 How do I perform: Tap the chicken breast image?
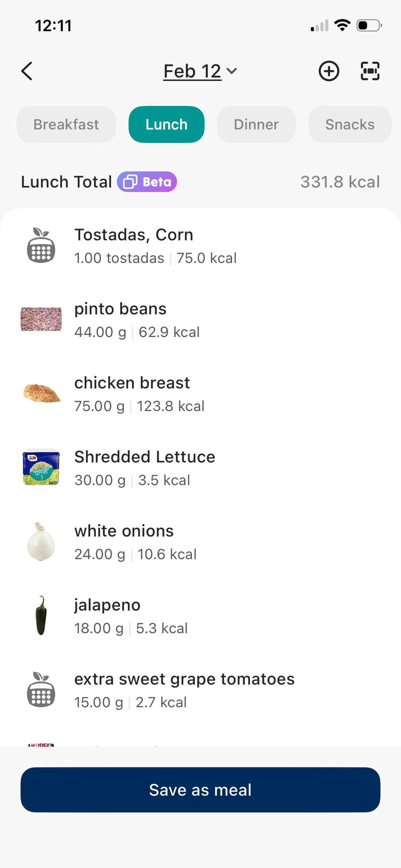[x=42, y=393]
